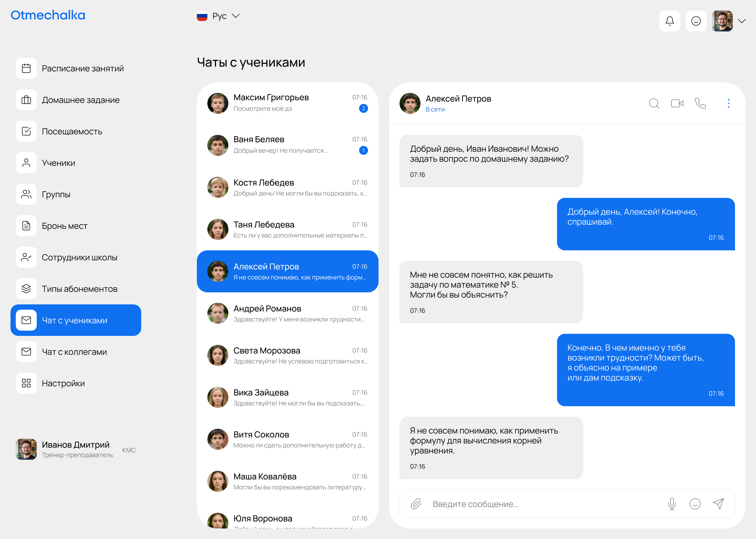Screen dimensions: 756x539
Task: Open Ваня Беляев conversation
Action: pyautogui.click(x=287, y=145)
